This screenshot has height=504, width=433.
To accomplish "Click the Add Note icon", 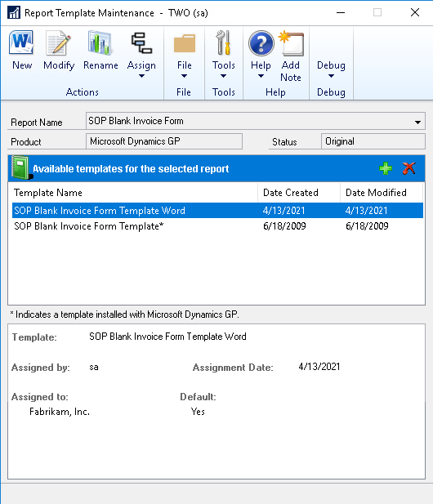I will coord(291,43).
